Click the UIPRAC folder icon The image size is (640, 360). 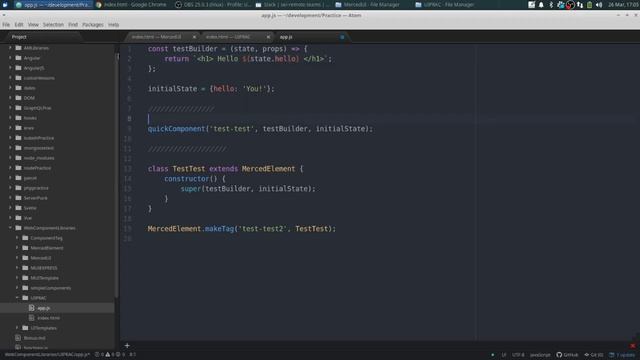click(25, 298)
